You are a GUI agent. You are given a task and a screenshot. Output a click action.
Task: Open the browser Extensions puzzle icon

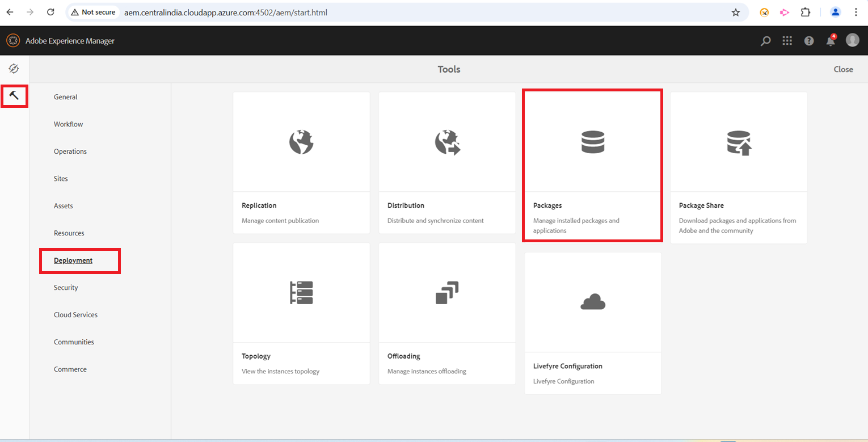[x=806, y=12]
